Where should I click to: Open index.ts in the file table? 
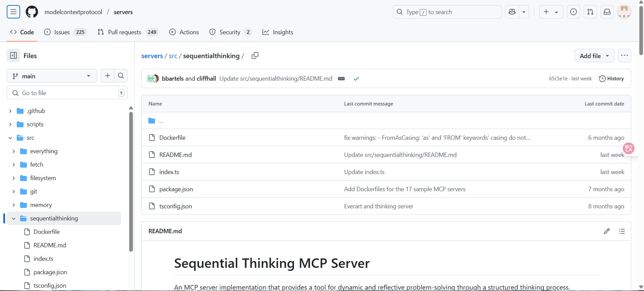coord(169,172)
